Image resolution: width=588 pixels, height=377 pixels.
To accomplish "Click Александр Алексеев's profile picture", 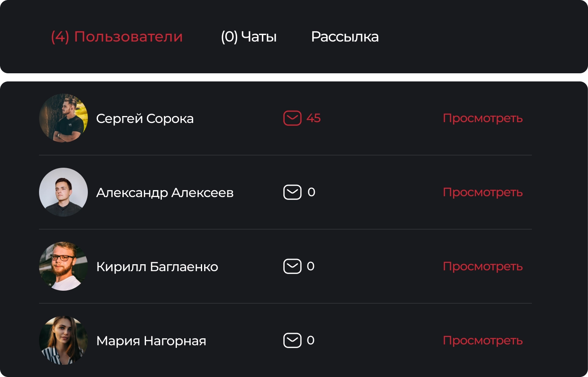I will pos(63,192).
